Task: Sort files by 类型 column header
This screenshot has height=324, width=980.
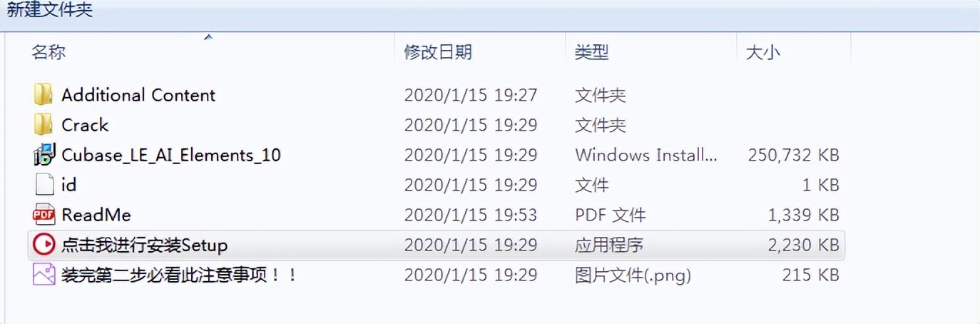Action: coord(591,51)
